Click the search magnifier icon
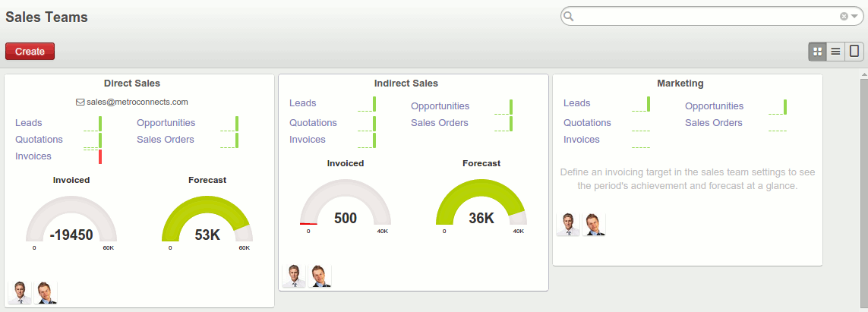 tap(569, 17)
